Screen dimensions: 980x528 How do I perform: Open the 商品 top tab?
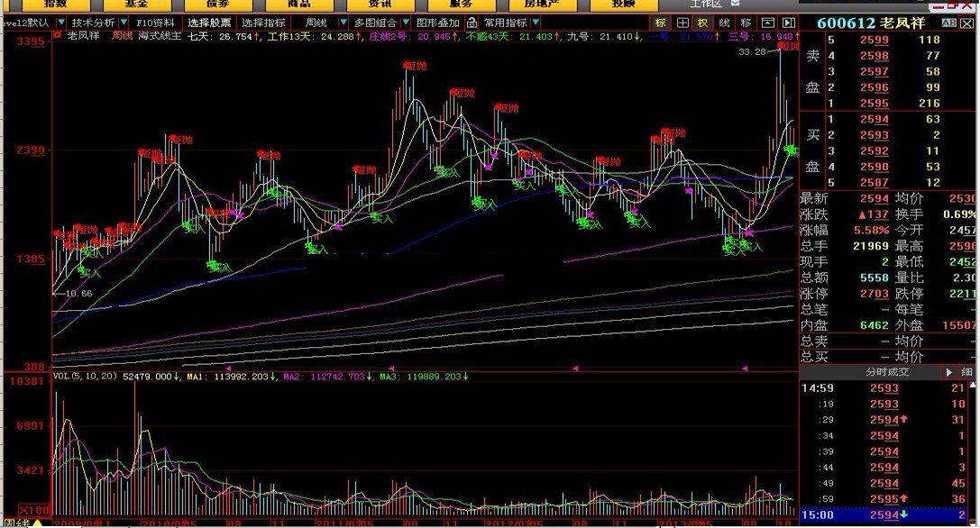point(298,5)
